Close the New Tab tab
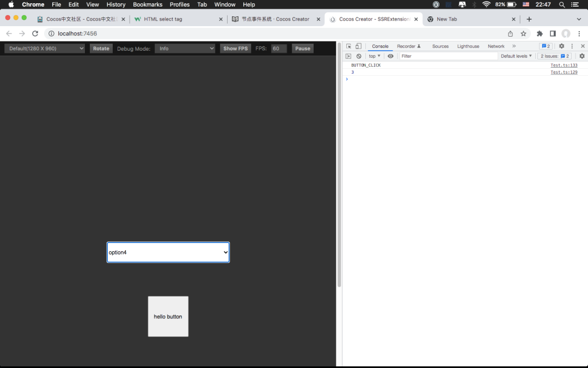Image resolution: width=588 pixels, height=368 pixels. coord(513,19)
